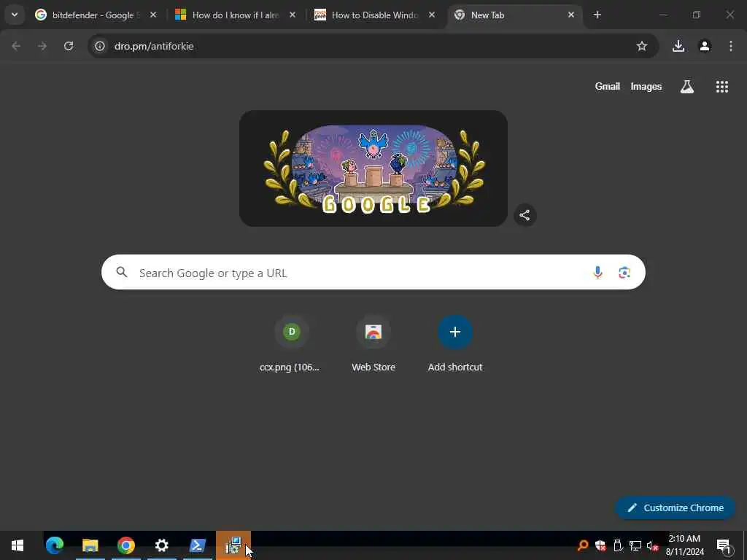Share the Google Doodle
The image size is (747, 560).
tap(525, 215)
